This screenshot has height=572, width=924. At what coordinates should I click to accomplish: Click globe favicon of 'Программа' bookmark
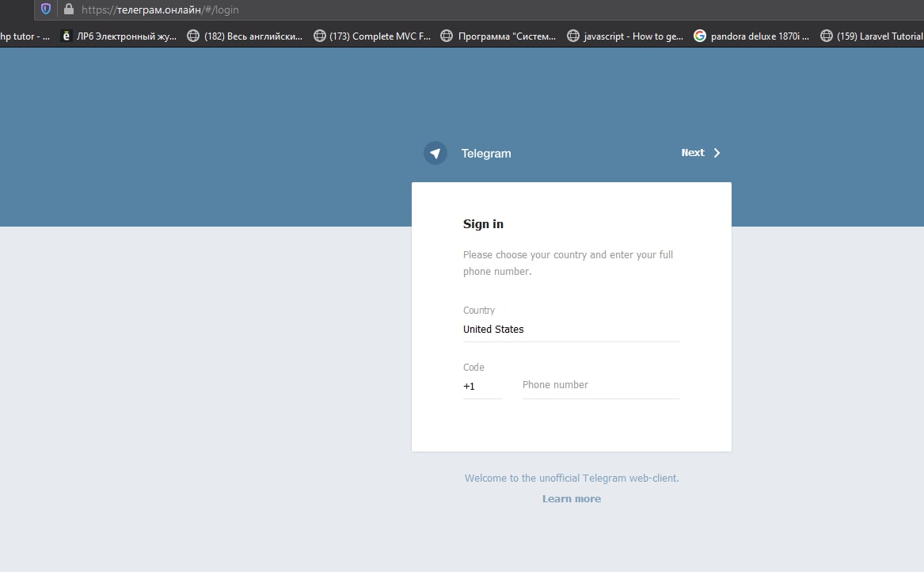[446, 36]
